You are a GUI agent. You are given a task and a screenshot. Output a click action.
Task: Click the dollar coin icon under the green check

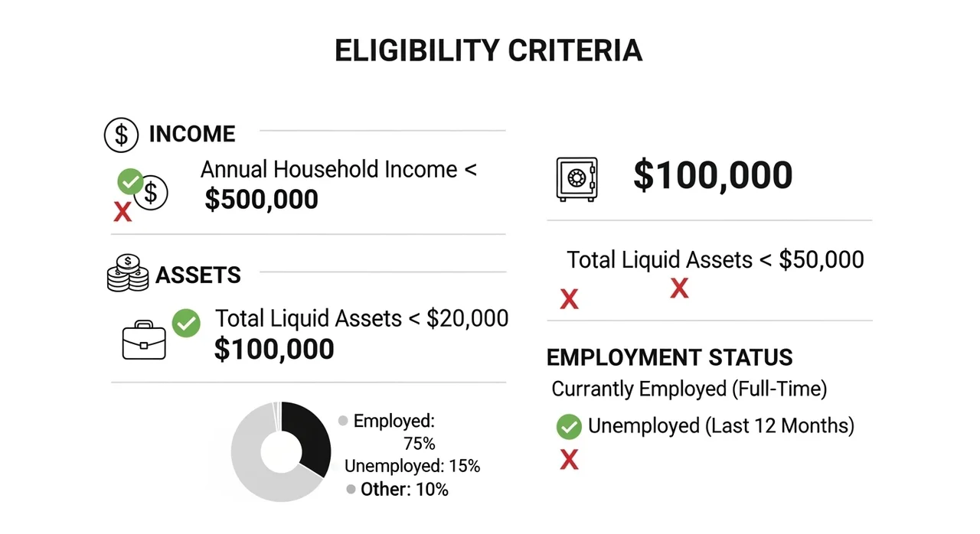[x=152, y=194]
